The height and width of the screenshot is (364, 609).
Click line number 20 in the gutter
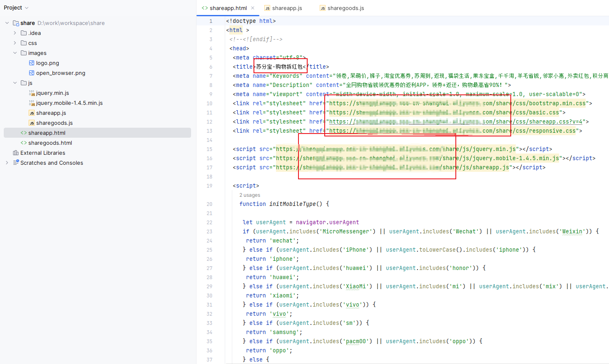[x=209, y=204]
